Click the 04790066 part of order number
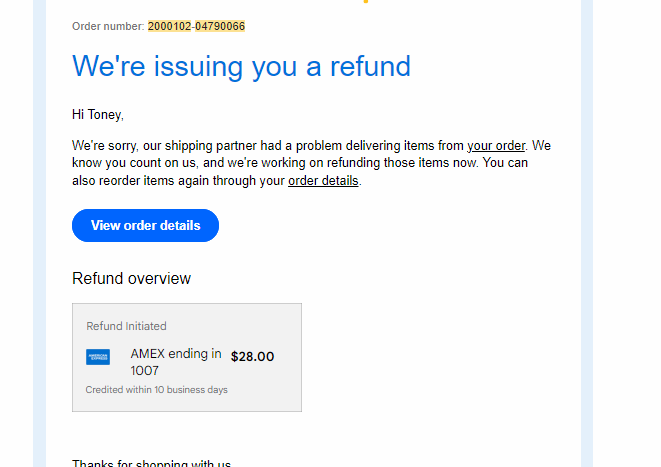661x467 pixels. point(220,26)
